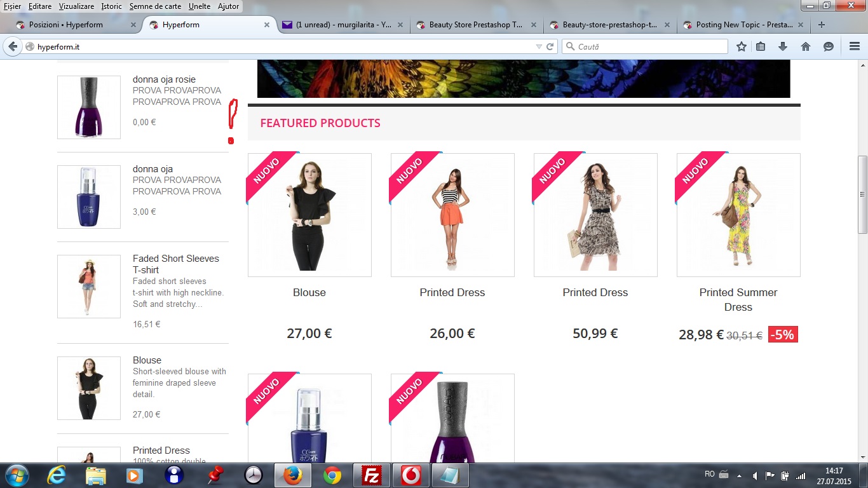868x488 pixels.
Task: Reload the page with the refresh icon
Action: [x=550, y=46]
